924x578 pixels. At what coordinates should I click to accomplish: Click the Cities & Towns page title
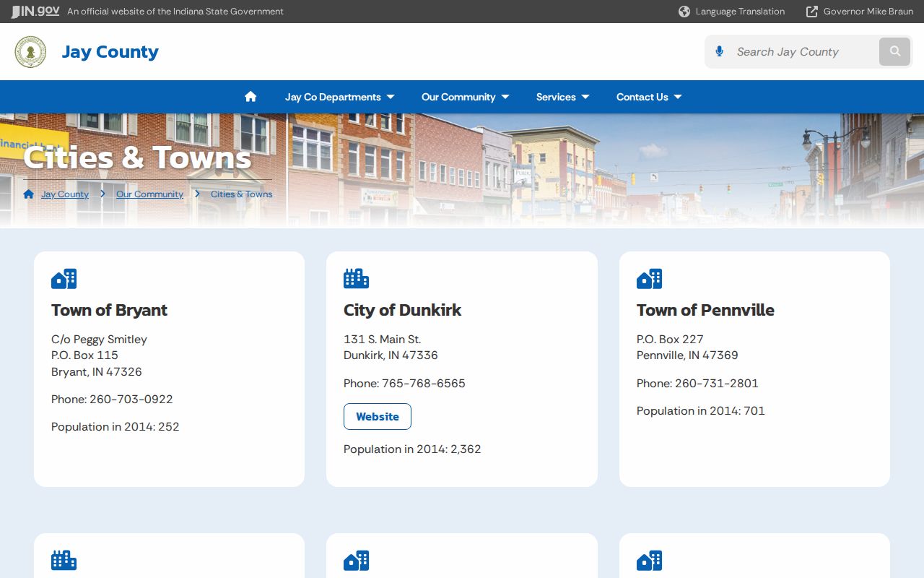(x=137, y=158)
